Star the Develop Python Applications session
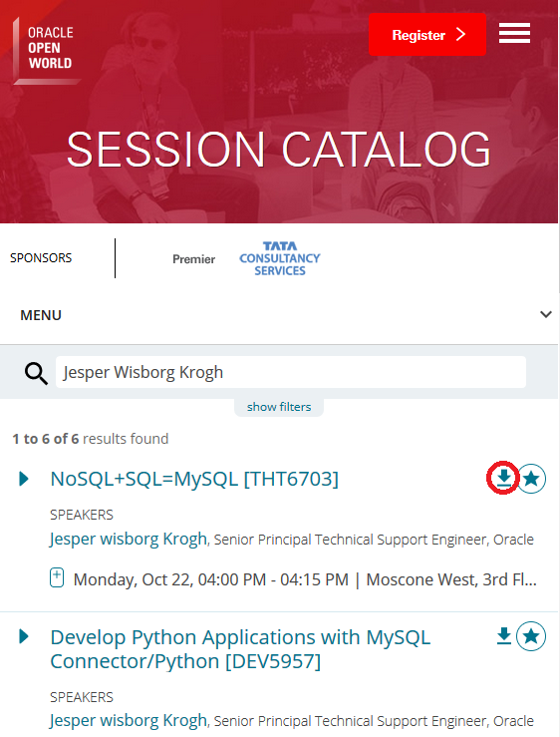 pos(531,636)
